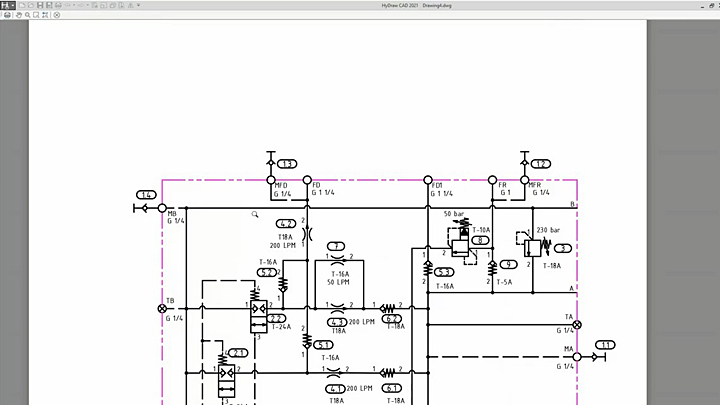
Task: Click the TB plugged port symbol
Action: pos(162,309)
